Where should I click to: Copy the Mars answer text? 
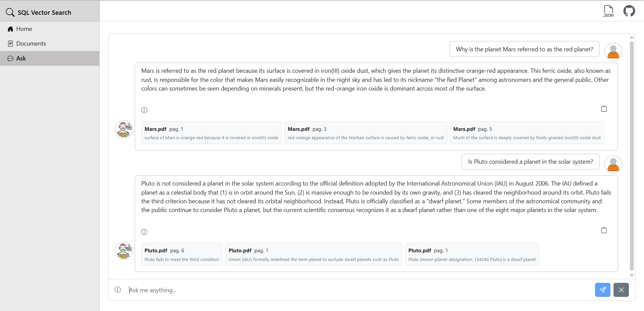(604, 108)
